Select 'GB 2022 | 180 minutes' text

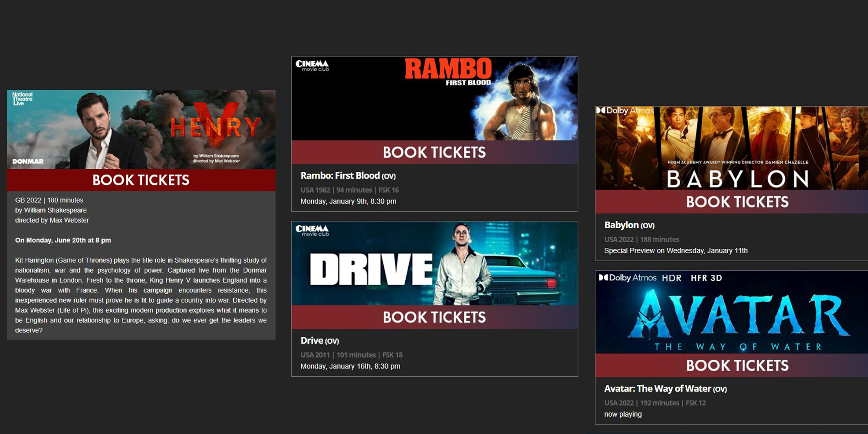click(x=49, y=200)
